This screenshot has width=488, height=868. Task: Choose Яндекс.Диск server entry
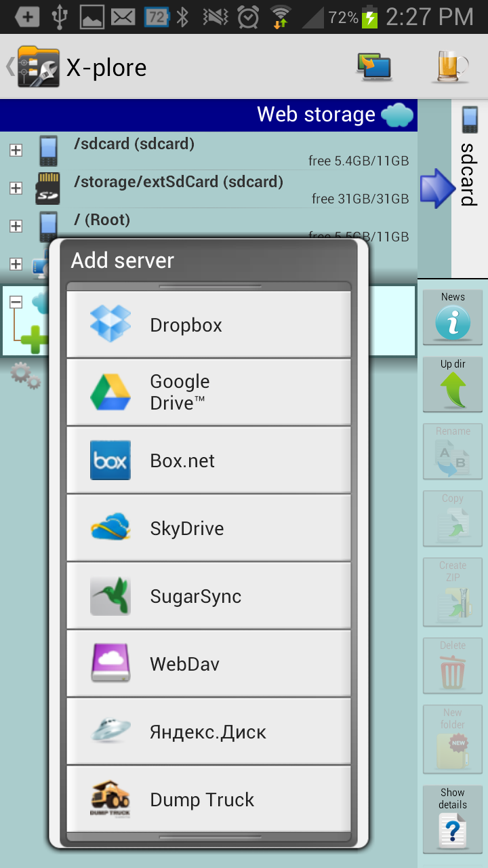[209, 732]
